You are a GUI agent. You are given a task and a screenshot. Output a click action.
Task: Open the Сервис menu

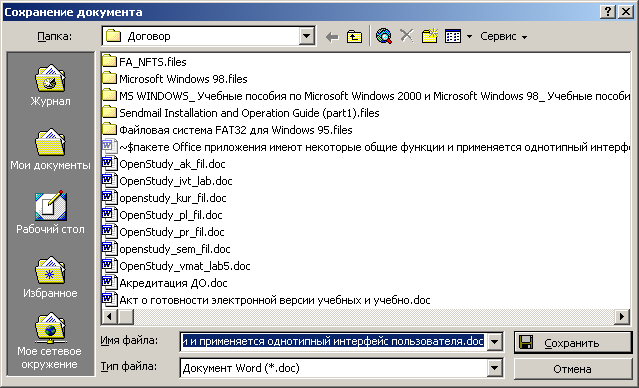tap(503, 36)
